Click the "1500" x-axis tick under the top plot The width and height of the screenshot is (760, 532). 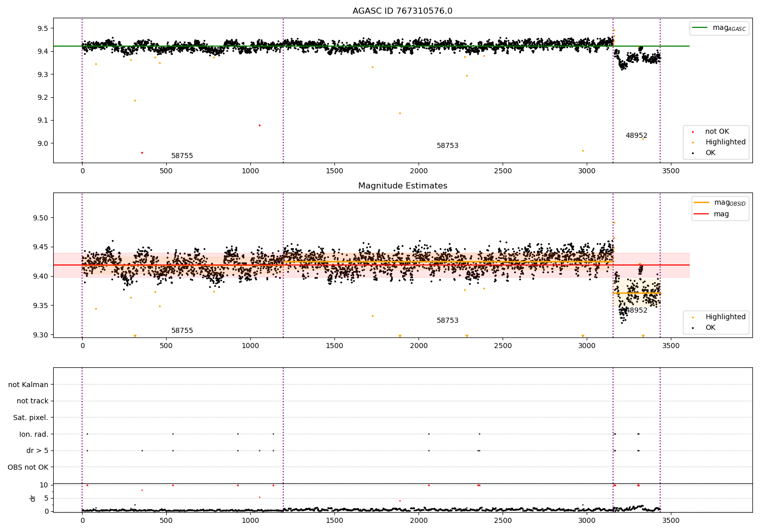(334, 171)
